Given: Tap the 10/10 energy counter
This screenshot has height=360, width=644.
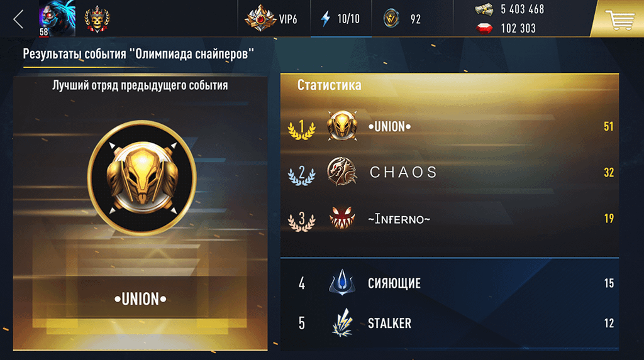Looking at the screenshot, I should (x=348, y=19).
